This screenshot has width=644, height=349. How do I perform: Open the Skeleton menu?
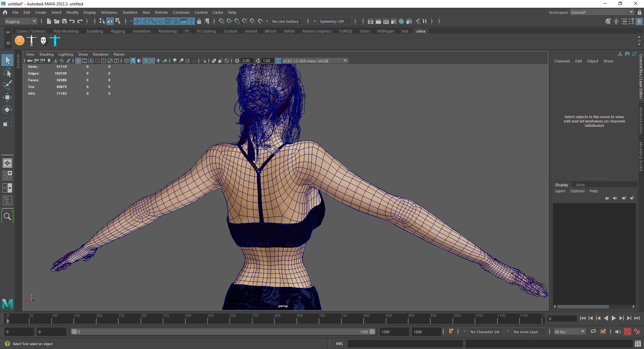click(130, 12)
